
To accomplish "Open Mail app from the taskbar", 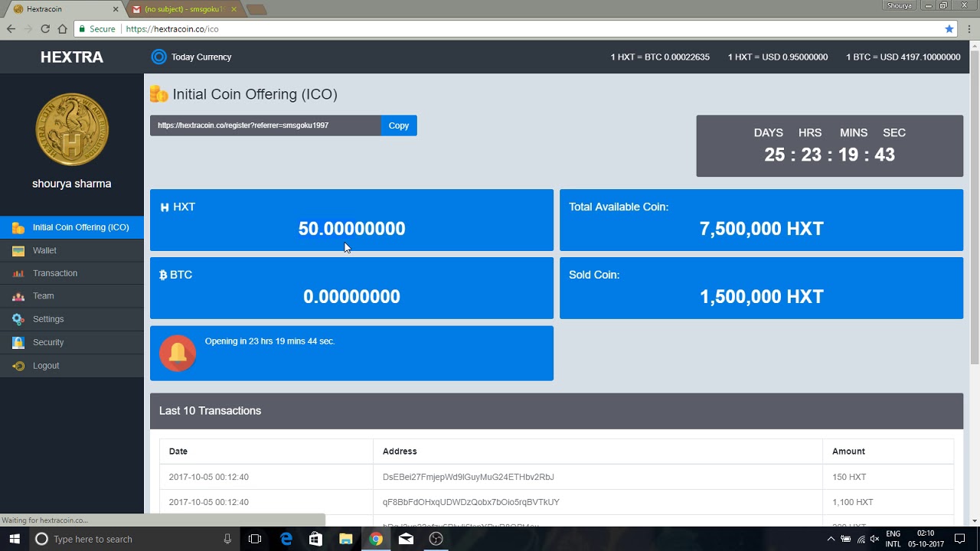I will (406, 539).
